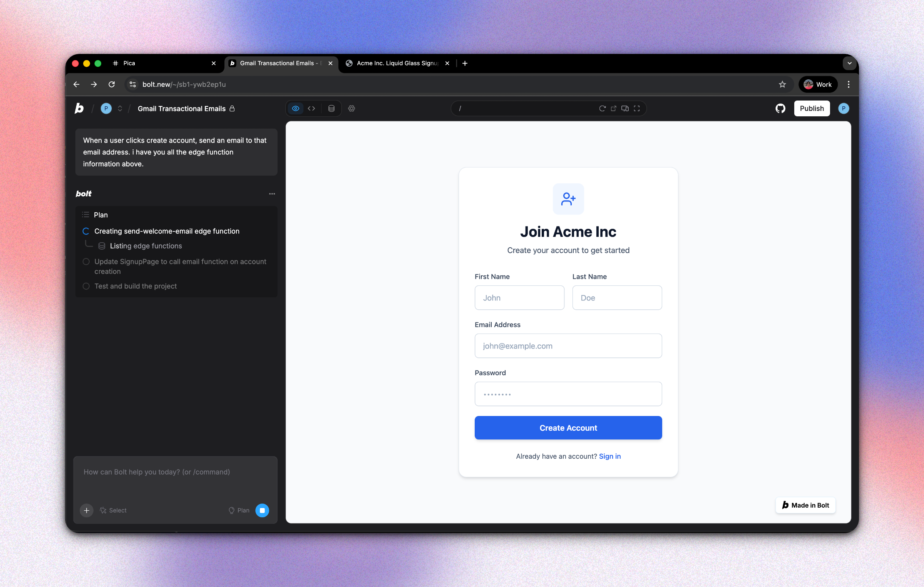Click the Sign in link on the signup form
The height and width of the screenshot is (587, 924).
(609, 456)
